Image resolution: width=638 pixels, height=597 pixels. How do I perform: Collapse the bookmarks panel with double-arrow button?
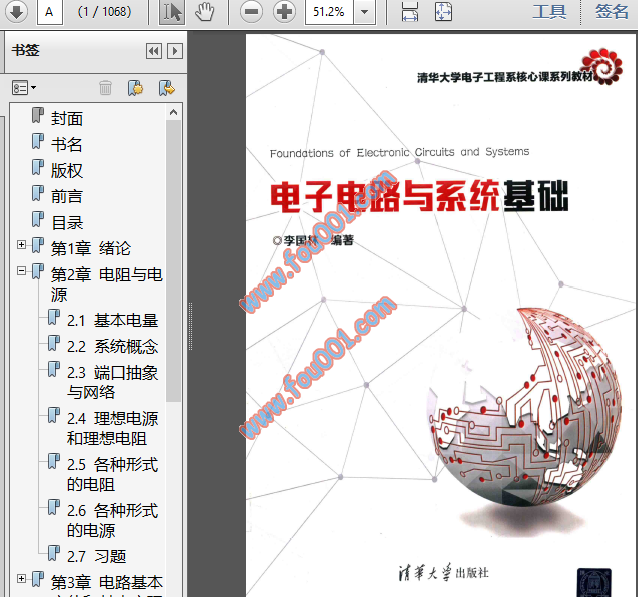click(x=154, y=51)
